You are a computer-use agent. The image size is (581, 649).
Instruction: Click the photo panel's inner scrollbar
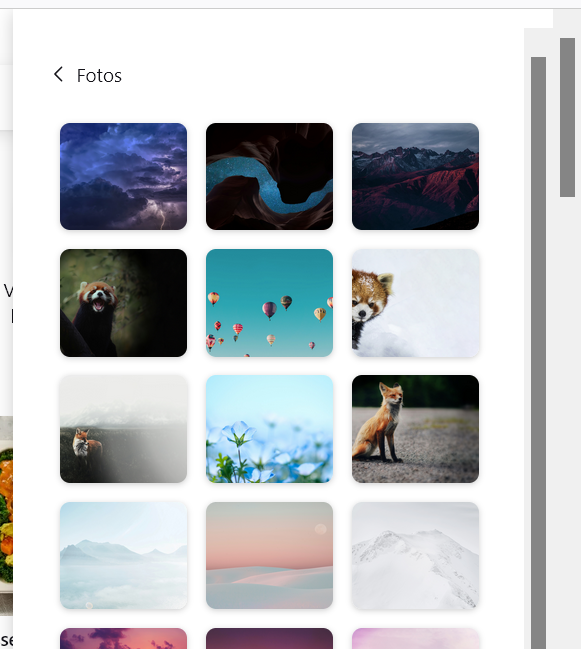538,353
